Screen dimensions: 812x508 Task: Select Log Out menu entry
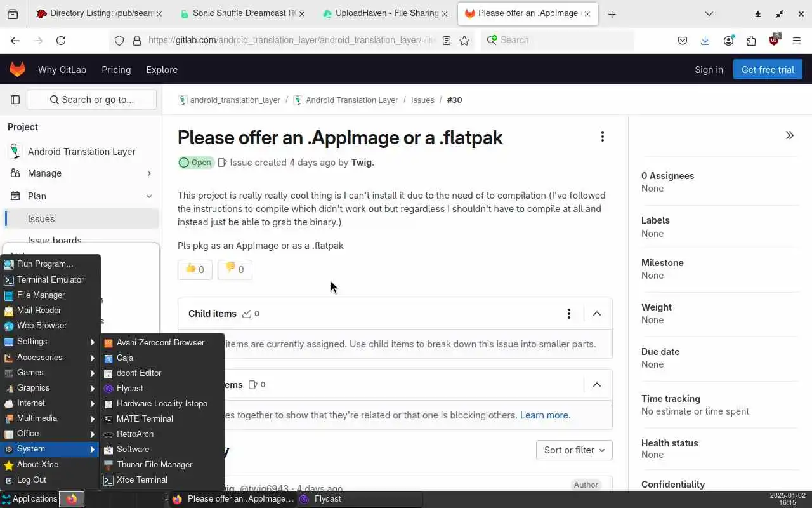[50, 479]
